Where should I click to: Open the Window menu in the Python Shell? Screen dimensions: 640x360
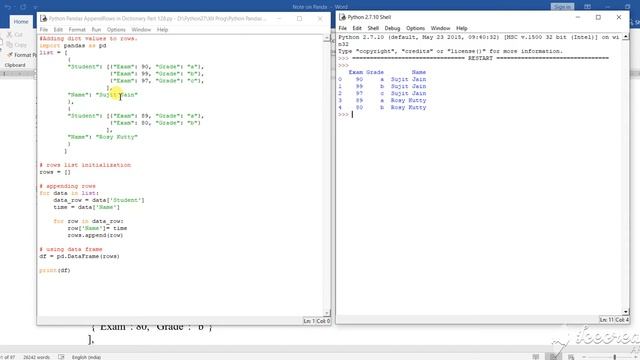440,28
